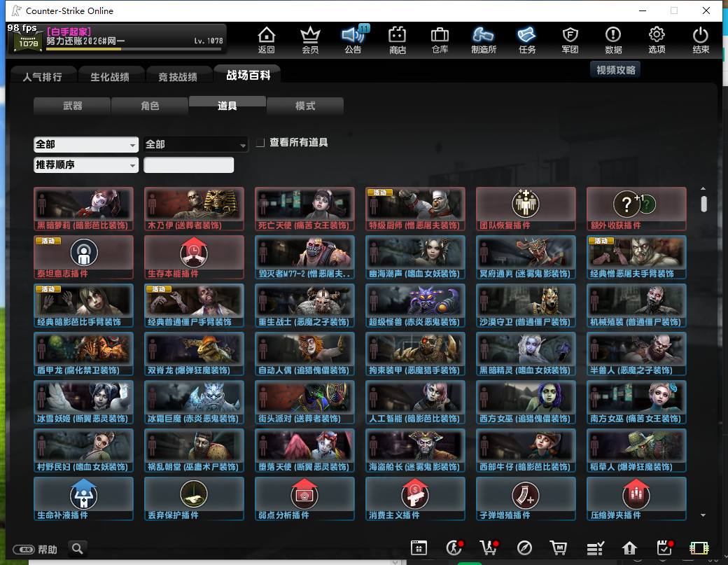Click the 返回 home button
The height and width of the screenshot is (565, 728).
click(267, 39)
